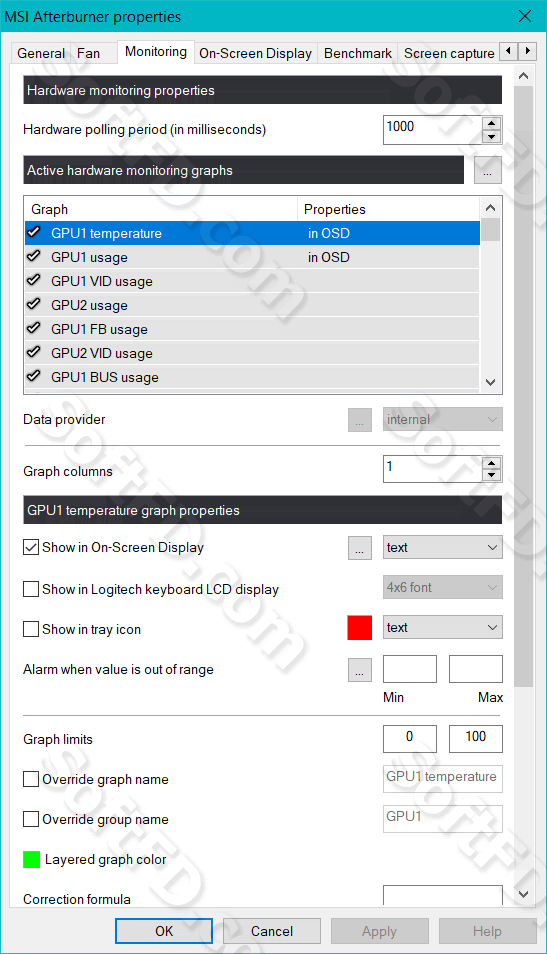Screen dimensions: 547x954
Task: Open ellipsis options for Alarm when value out of range
Action: click(360, 669)
